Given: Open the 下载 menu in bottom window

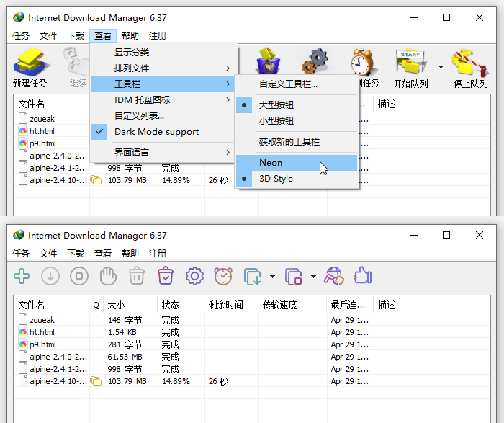Looking at the screenshot, I should (76, 254).
